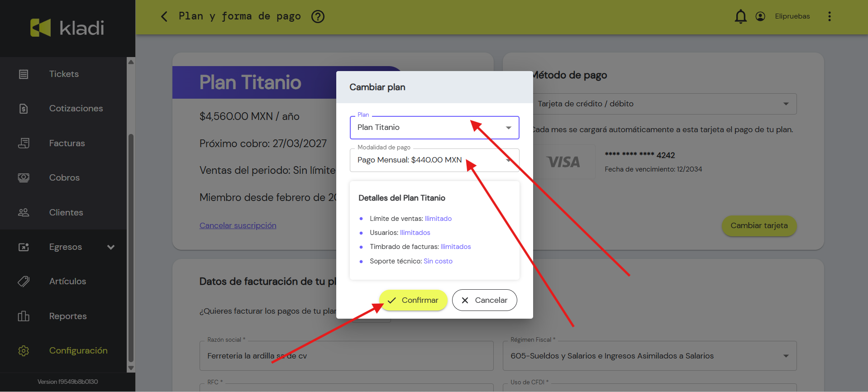Cancel the Cambiar plan dialog
The height and width of the screenshot is (392, 868).
484,300
